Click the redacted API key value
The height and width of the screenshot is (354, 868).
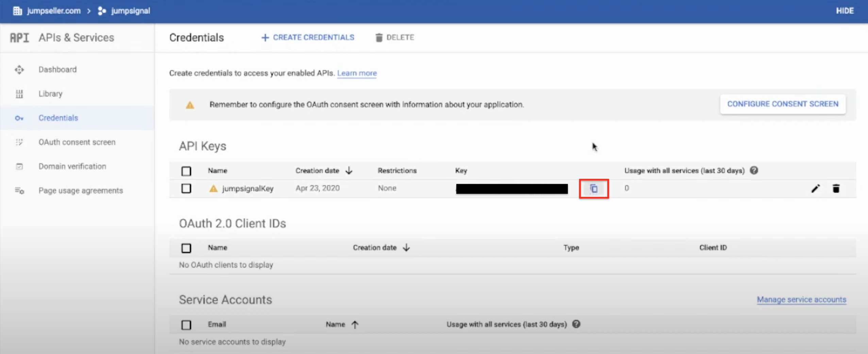click(512, 189)
